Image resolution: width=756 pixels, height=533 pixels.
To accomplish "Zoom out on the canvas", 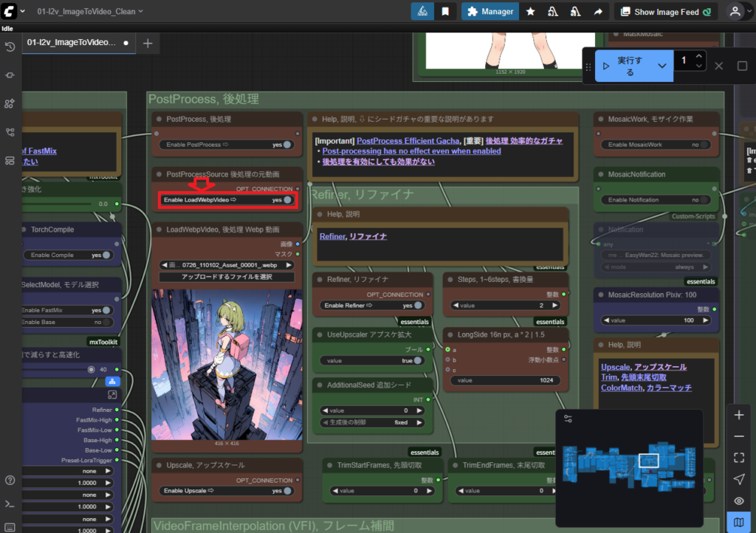I will [x=738, y=436].
